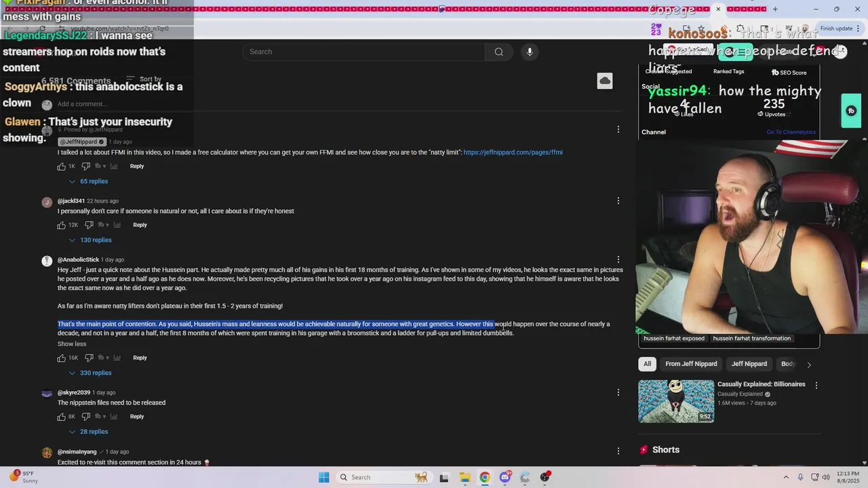Reply to the @AnabolicStick comment
The width and height of the screenshot is (868, 488).
click(140, 358)
